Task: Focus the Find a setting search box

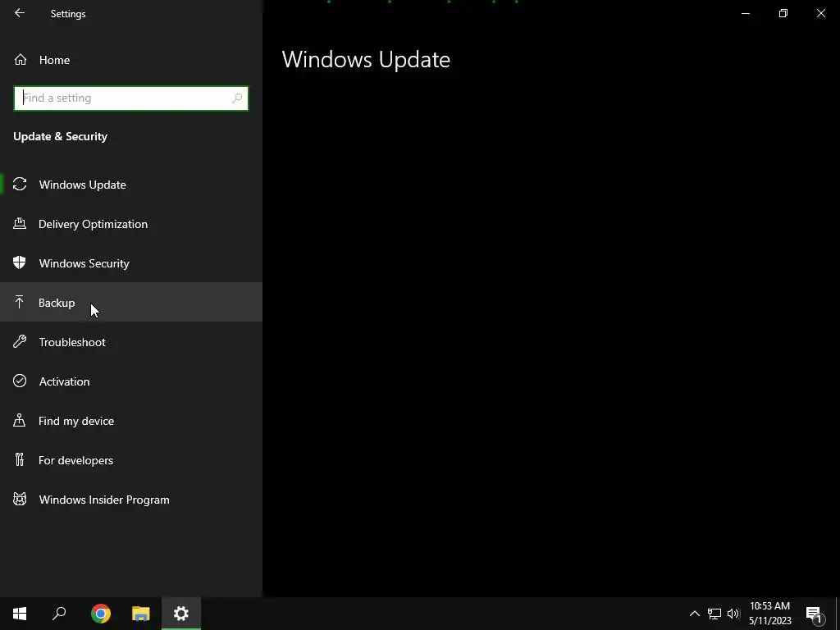Action: [x=131, y=98]
